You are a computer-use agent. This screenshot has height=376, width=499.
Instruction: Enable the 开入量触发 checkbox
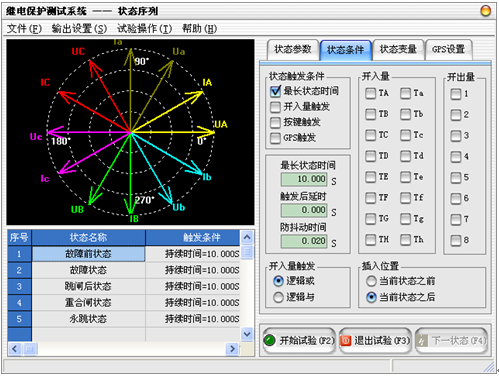[275, 107]
